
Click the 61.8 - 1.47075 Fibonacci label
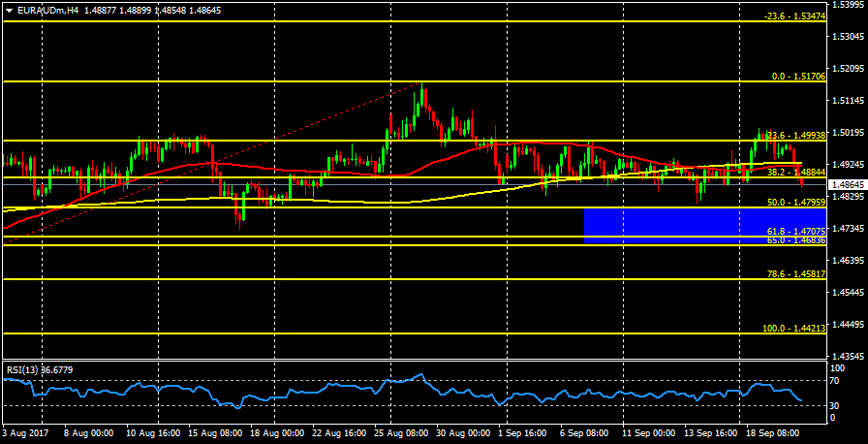click(795, 232)
